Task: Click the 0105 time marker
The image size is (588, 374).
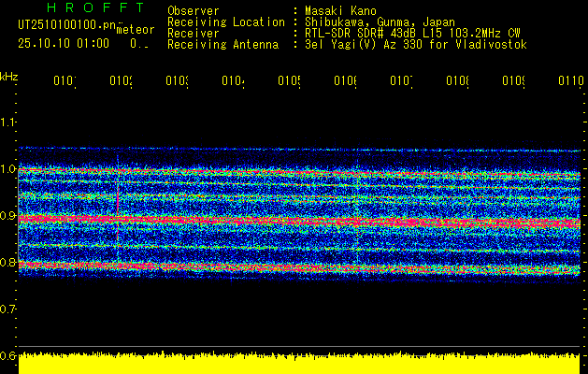Action: point(290,82)
